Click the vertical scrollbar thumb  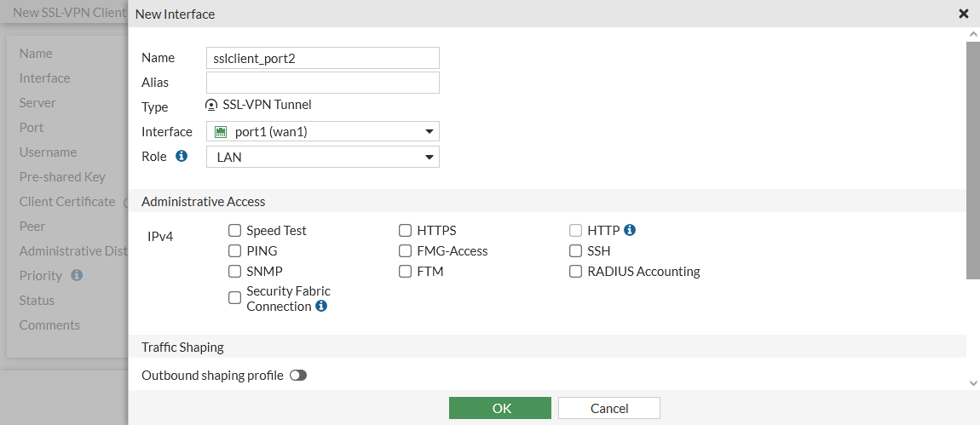click(973, 160)
